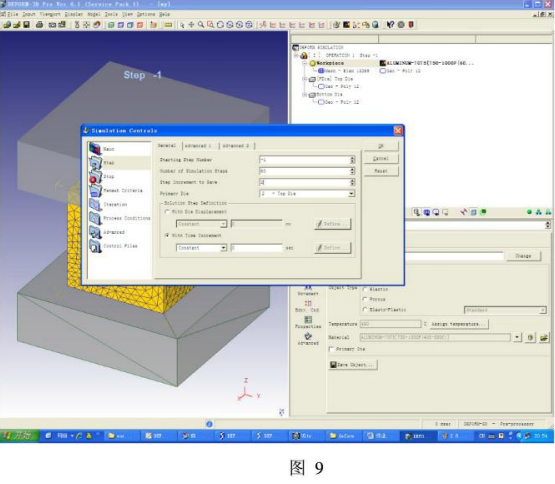Click the Number of Simulation Steps stepper
This screenshot has width=555, height=484.
click(352, 171)
